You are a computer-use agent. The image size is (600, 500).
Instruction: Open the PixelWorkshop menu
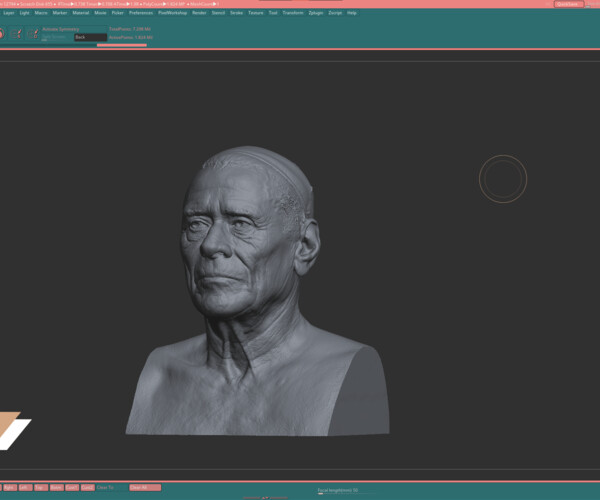[173, 13]
